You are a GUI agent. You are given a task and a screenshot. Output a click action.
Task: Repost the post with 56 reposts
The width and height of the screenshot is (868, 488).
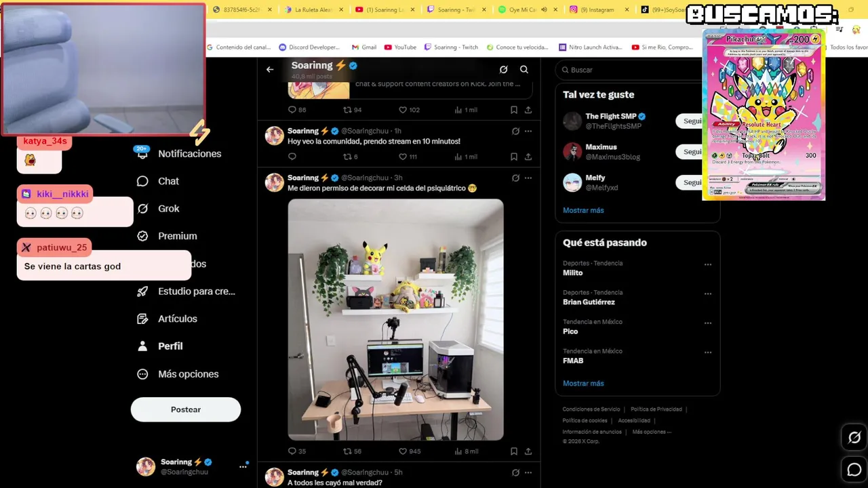[x=352, y=451]
